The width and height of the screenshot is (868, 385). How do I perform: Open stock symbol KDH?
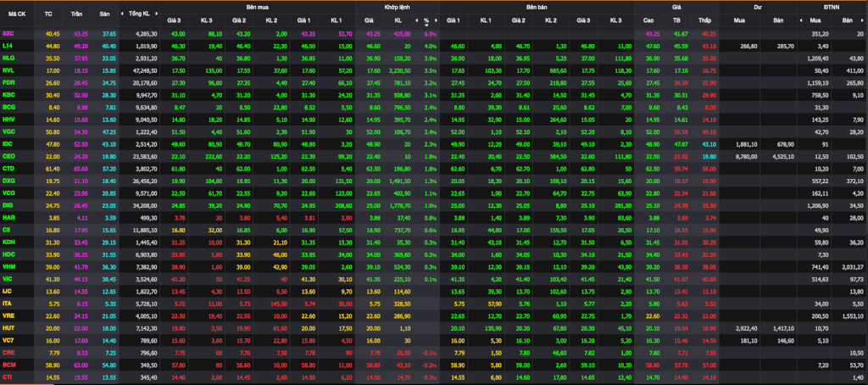click(x=8, y=241)
